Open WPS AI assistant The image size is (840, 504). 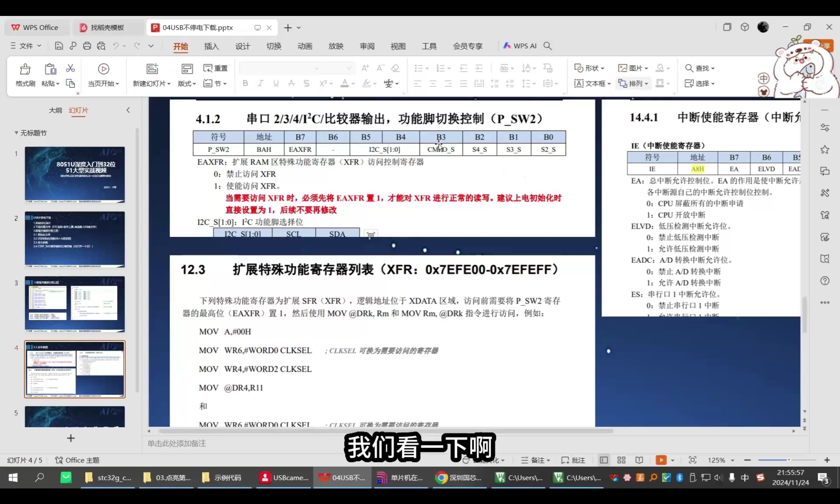[x=520, y=46]
